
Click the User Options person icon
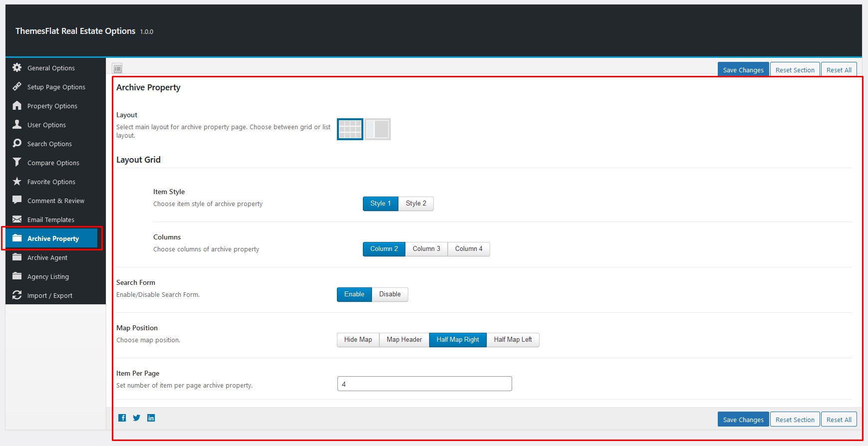coord(17,124)
